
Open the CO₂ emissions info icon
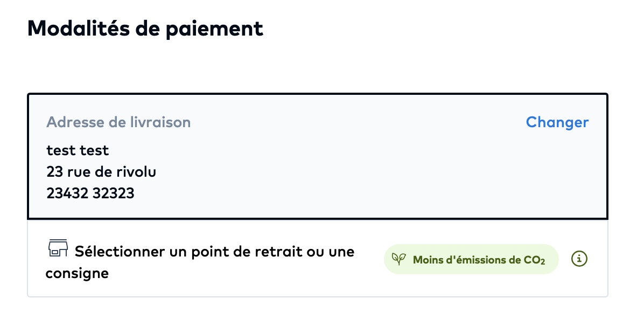pos(579,259)
